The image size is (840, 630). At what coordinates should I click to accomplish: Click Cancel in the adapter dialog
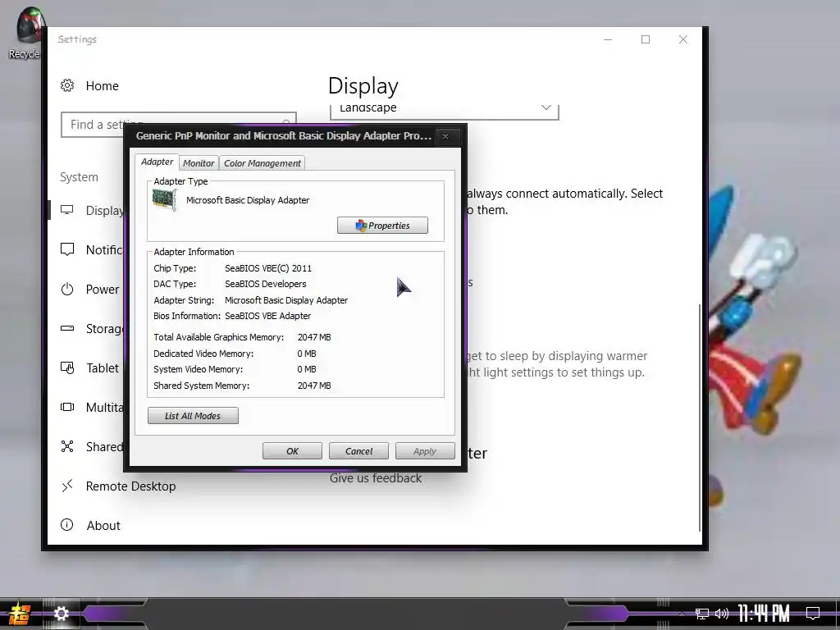(x=358, y=451)
